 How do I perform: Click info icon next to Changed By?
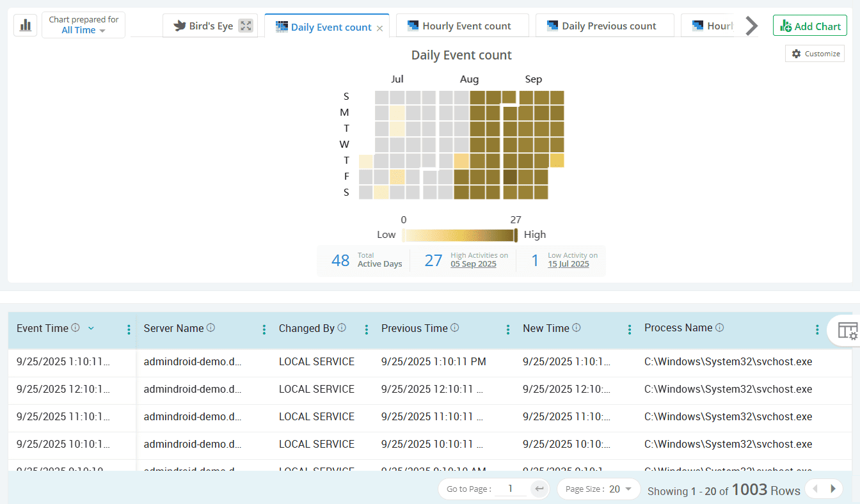click(342, 327)
